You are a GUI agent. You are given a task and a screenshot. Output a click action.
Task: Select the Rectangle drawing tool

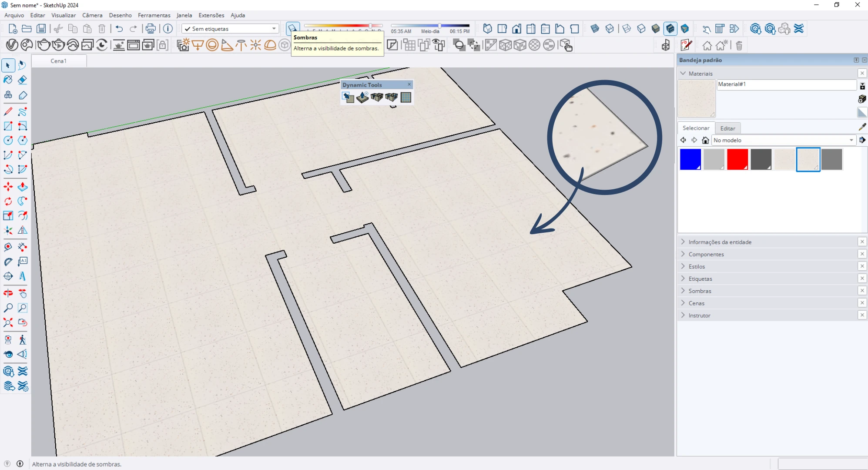8,126
